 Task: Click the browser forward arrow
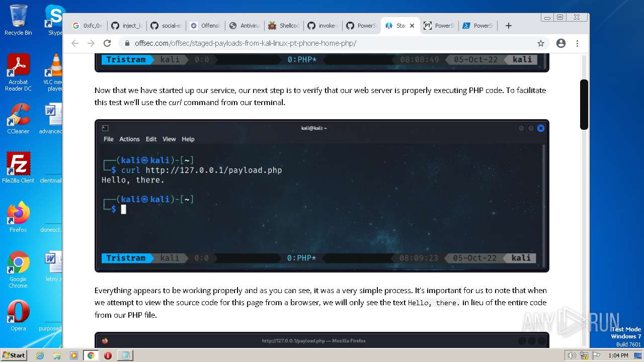tap(91, 43)
